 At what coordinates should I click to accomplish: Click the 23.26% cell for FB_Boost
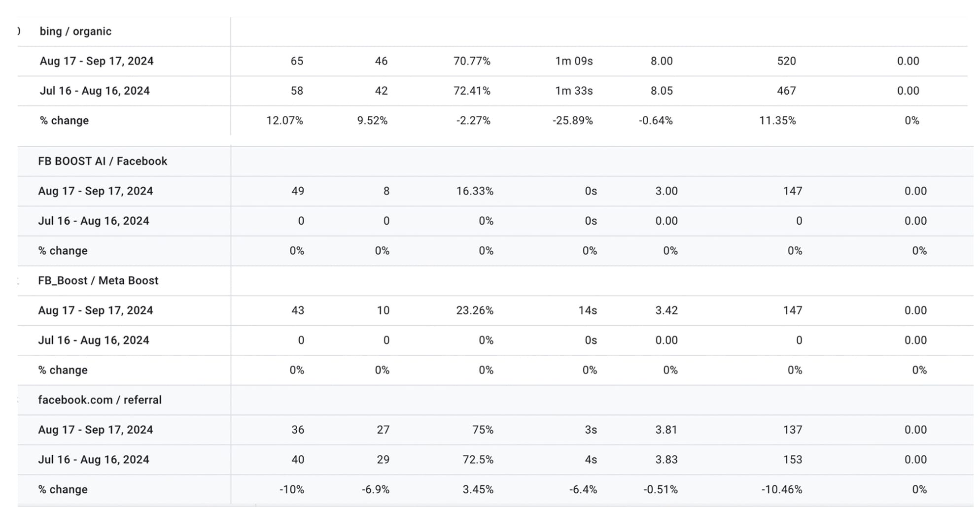[474, 310]
